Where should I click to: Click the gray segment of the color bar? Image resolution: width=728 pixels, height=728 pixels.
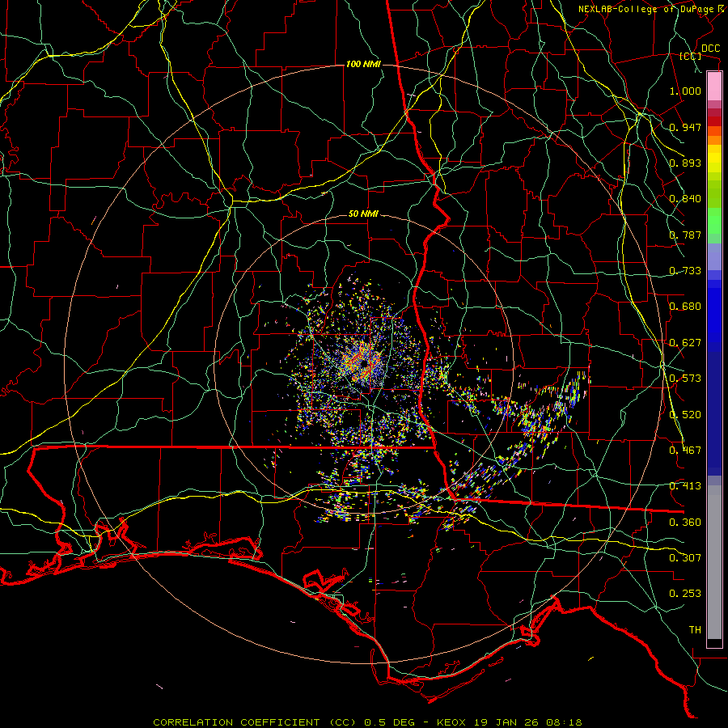click(x=714, y=562)
